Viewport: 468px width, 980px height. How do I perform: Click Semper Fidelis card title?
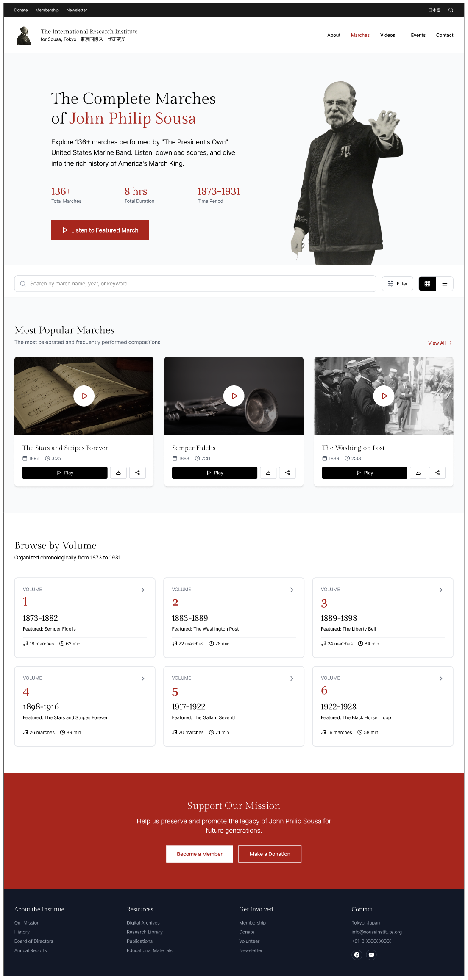coord(194,448)
